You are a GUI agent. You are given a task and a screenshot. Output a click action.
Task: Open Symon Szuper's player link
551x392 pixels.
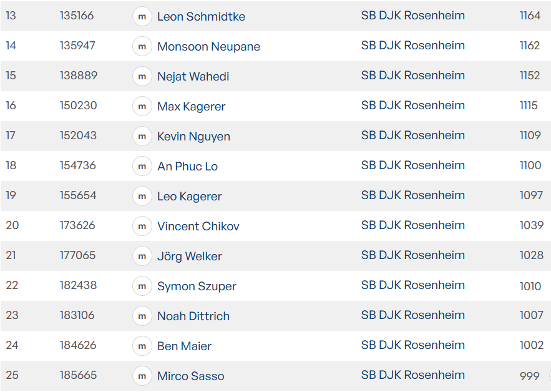[x=197, y=287]
